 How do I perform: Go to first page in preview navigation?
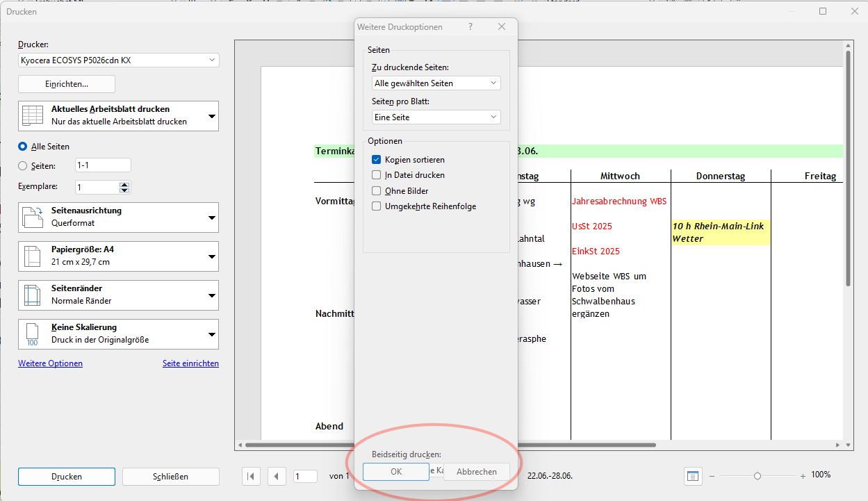(251, 476)
